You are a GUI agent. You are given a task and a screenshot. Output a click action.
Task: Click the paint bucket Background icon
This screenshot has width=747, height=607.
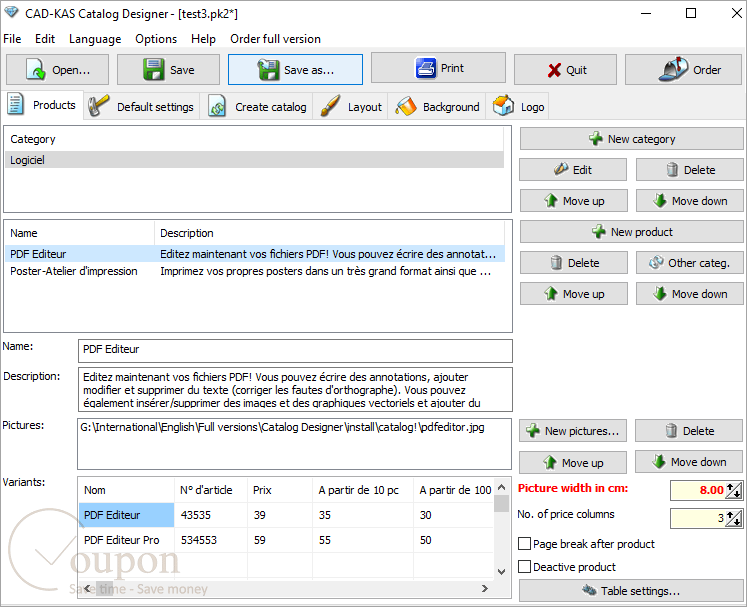[406, 106]
